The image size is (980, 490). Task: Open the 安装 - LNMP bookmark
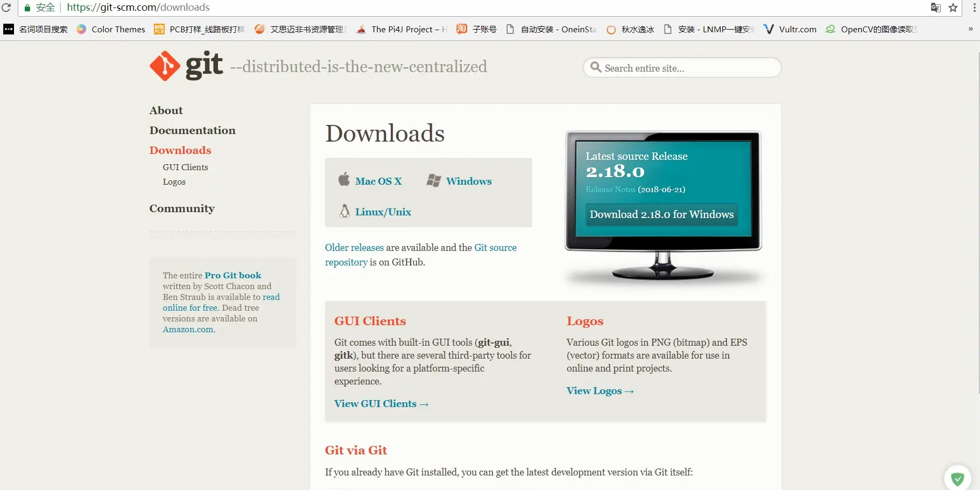(709, 29)
